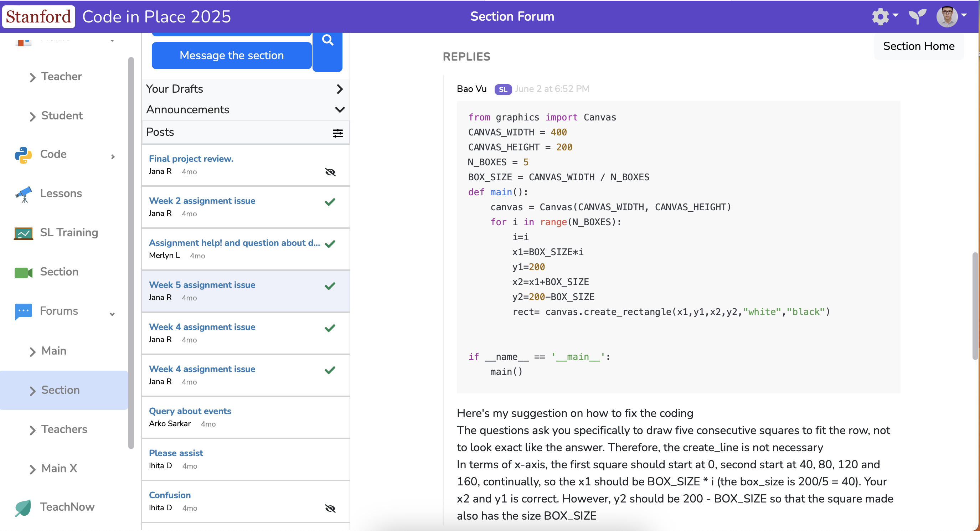Screen dimensions: 980x531
Task: Click the sprout plant icon in header
Action: (917, 17)
